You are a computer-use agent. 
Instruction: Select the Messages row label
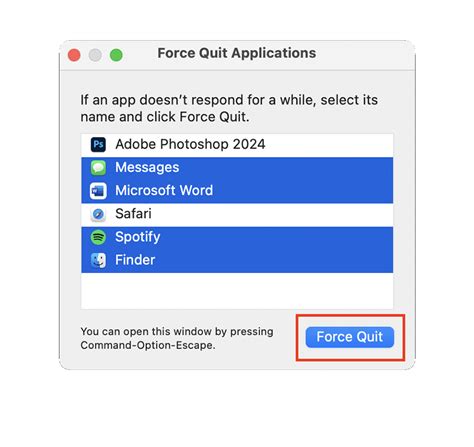pyautogui.click(x=147, y=167)
